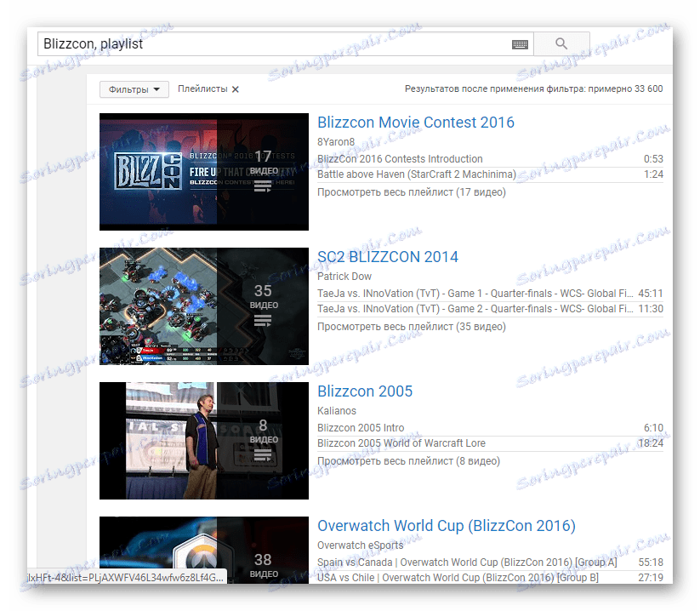Click playlist icon on 17 видео overlay
The image size is (700, 611).
point(263,186)
